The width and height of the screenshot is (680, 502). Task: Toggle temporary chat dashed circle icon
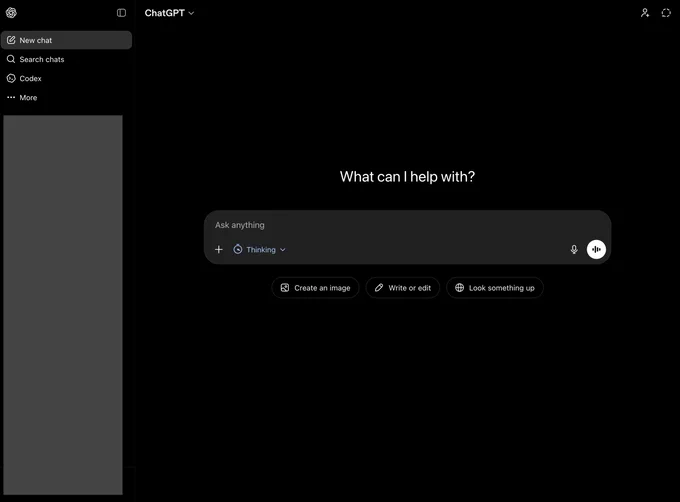[x=666, y=13]
